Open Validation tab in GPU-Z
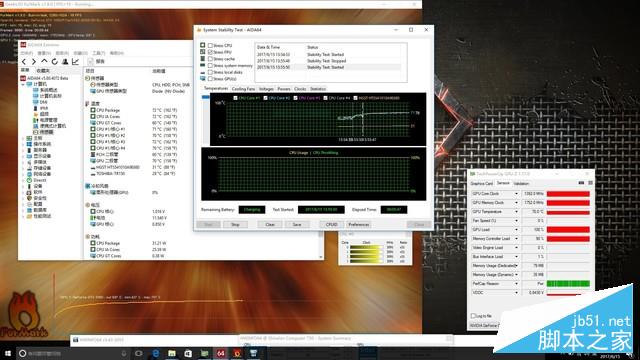Viewport: 640px width, 360px height. 521,184
